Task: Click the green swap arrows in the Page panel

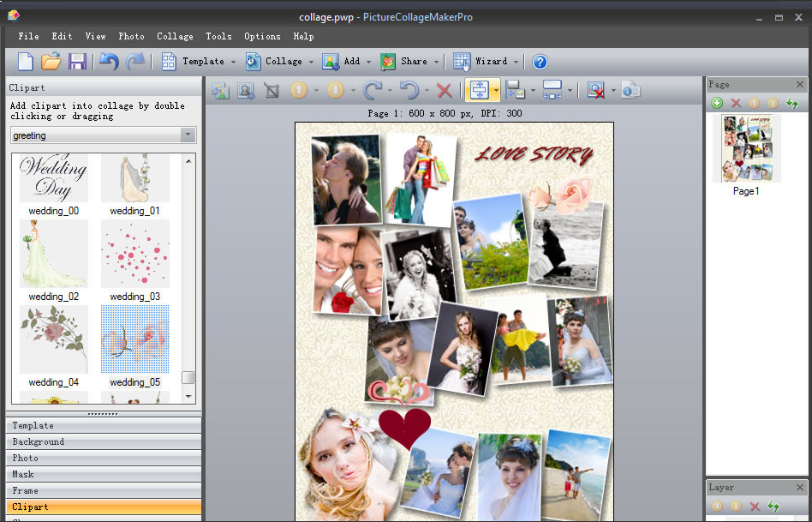Action: pos(794,103)
